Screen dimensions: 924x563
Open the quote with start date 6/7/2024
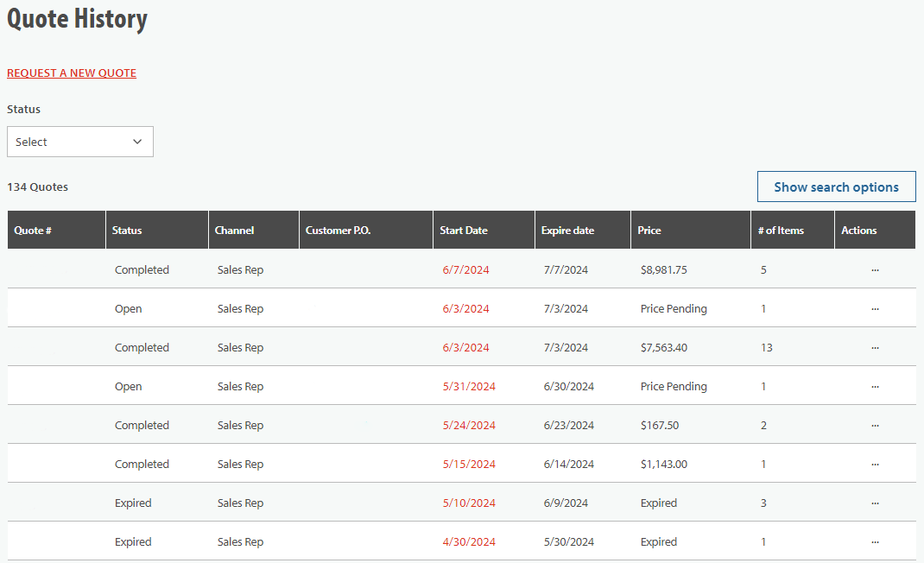465,270
